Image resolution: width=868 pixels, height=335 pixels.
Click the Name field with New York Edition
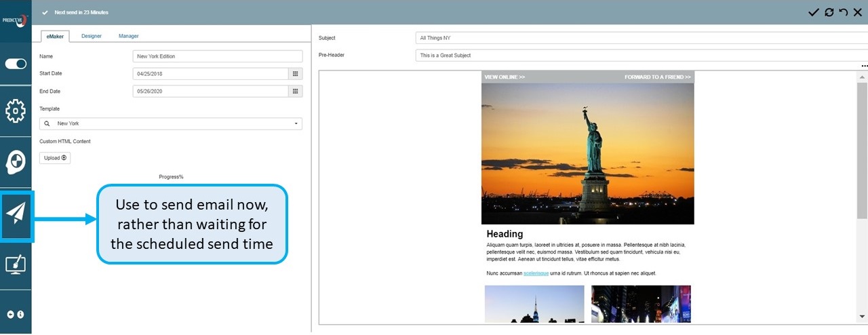[x=217, y=56]
